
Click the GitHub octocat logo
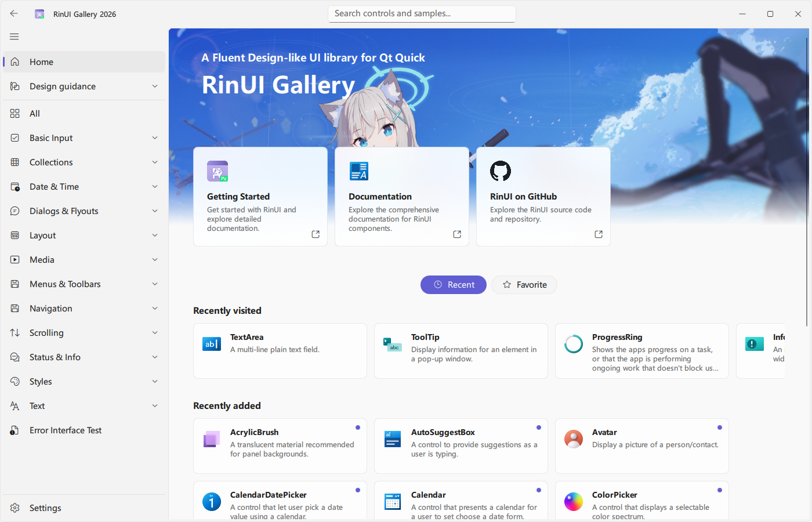501,171
